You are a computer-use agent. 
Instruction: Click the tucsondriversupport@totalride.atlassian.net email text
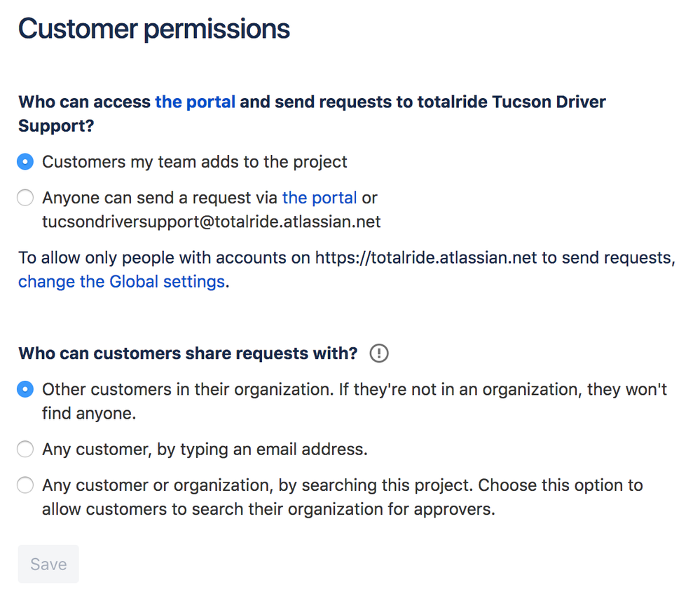212,222
